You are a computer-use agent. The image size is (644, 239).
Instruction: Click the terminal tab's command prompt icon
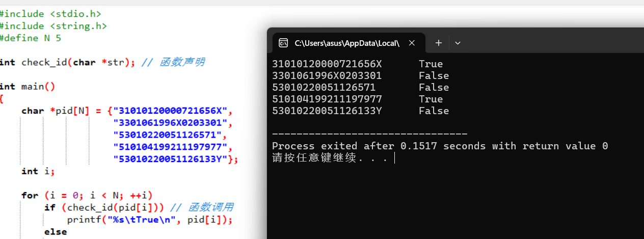pyautogui.click(x=283, y=43)
